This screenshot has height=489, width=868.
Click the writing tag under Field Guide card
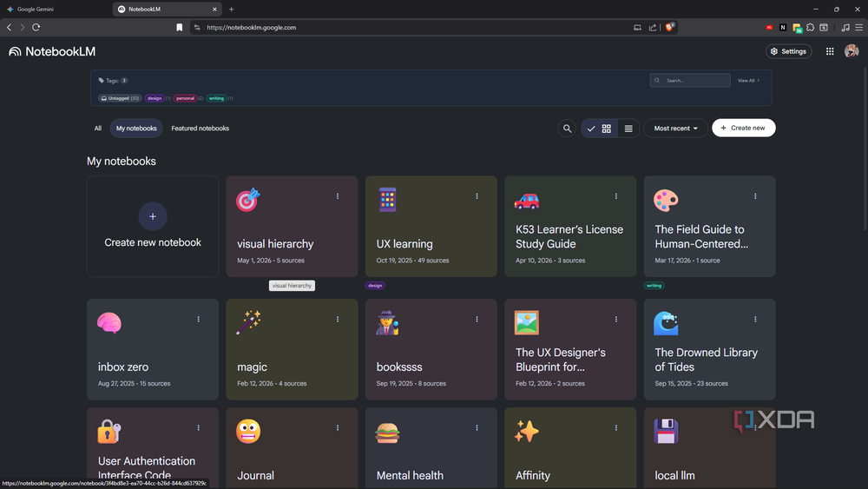point(654,286)
